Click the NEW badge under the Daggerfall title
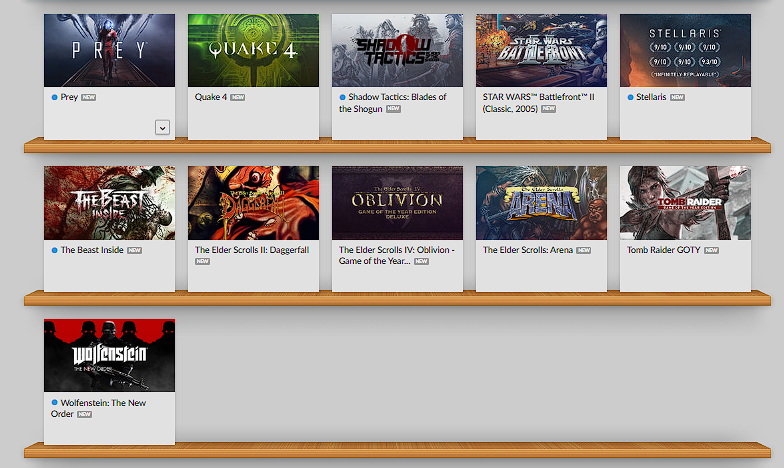784x468 pixels. [202, 262]
